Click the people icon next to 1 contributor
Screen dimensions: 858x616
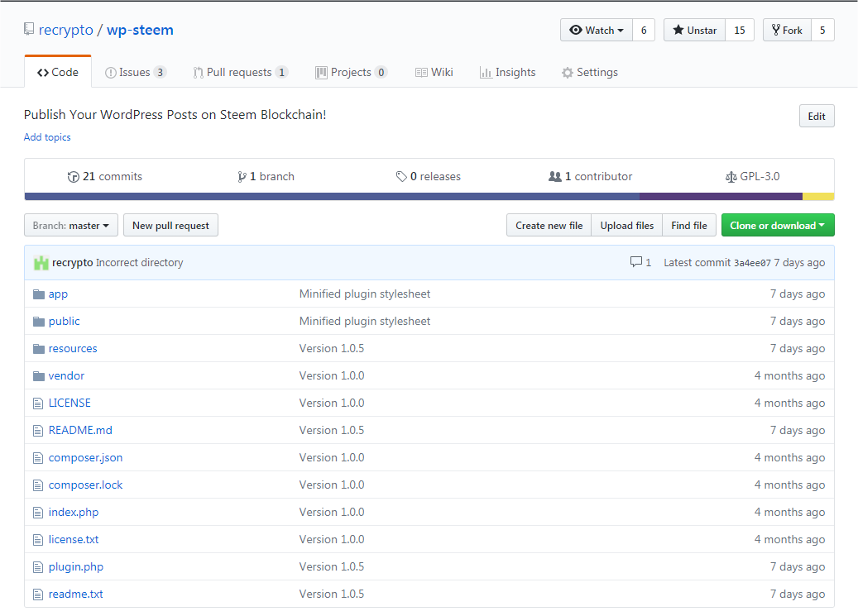click(555, 176)
